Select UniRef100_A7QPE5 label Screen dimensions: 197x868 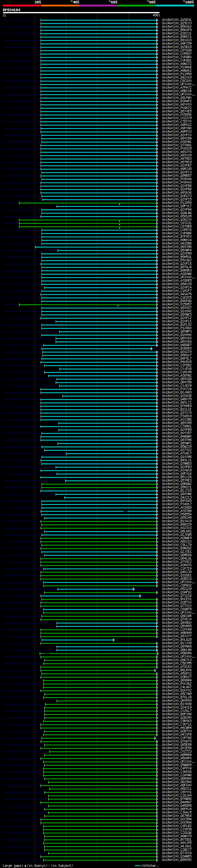176,281
